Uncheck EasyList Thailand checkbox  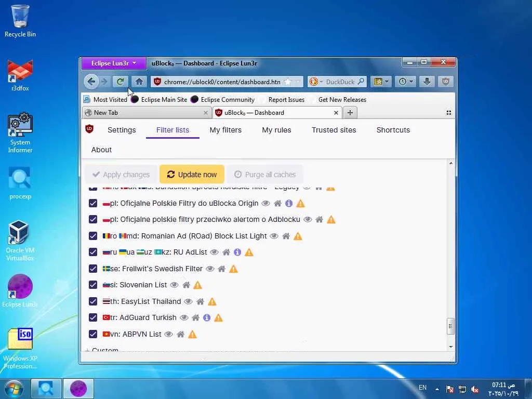point(93,301)
